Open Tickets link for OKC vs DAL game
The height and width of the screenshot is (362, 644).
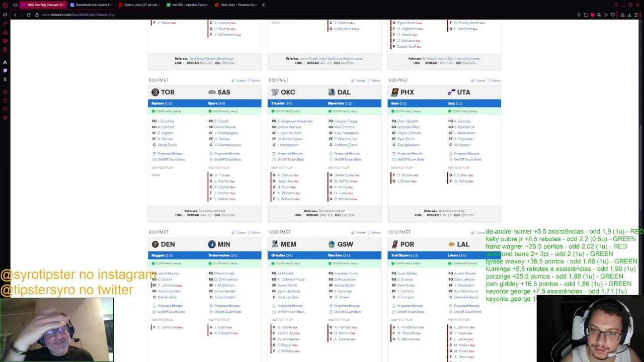pyautogui.click(x=358, y=80)
